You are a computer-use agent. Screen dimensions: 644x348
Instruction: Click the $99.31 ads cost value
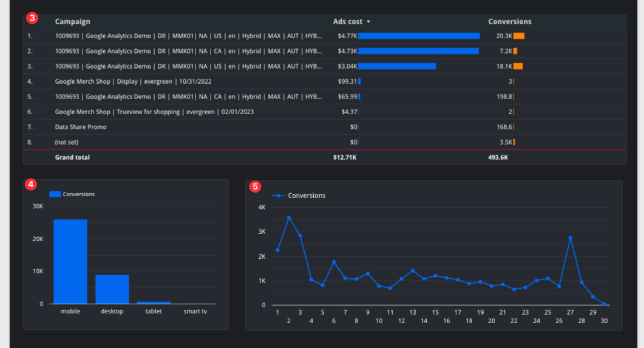(x=347, y=81)
